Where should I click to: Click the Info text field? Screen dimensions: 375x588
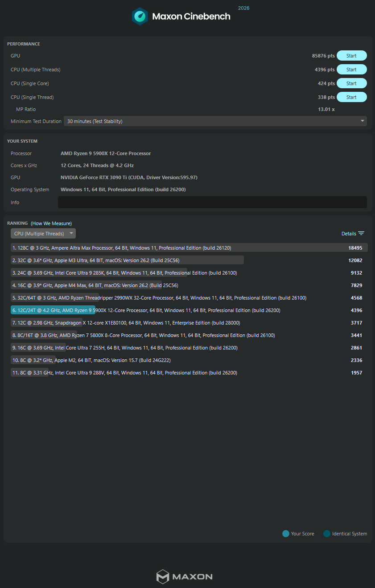(x=212, y=202)
